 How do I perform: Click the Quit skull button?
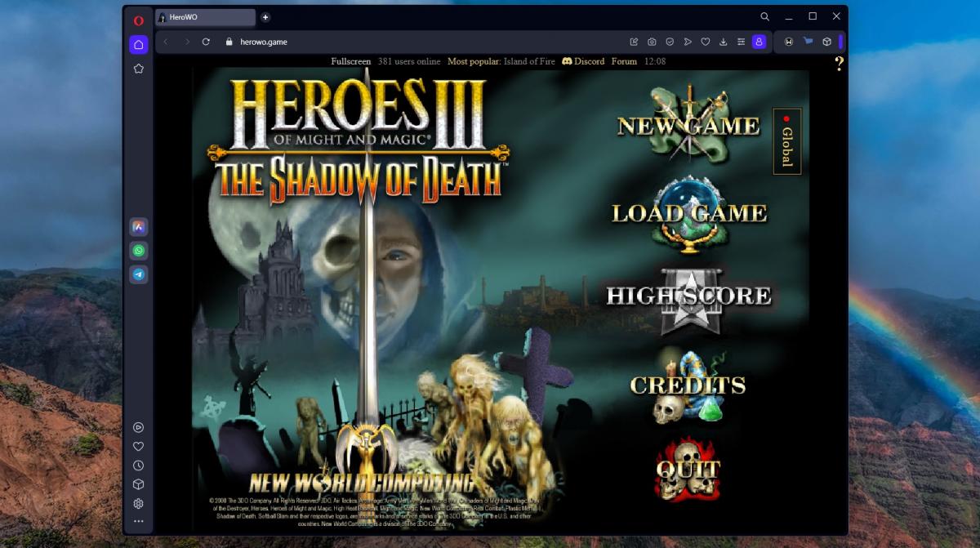point(688,469)
